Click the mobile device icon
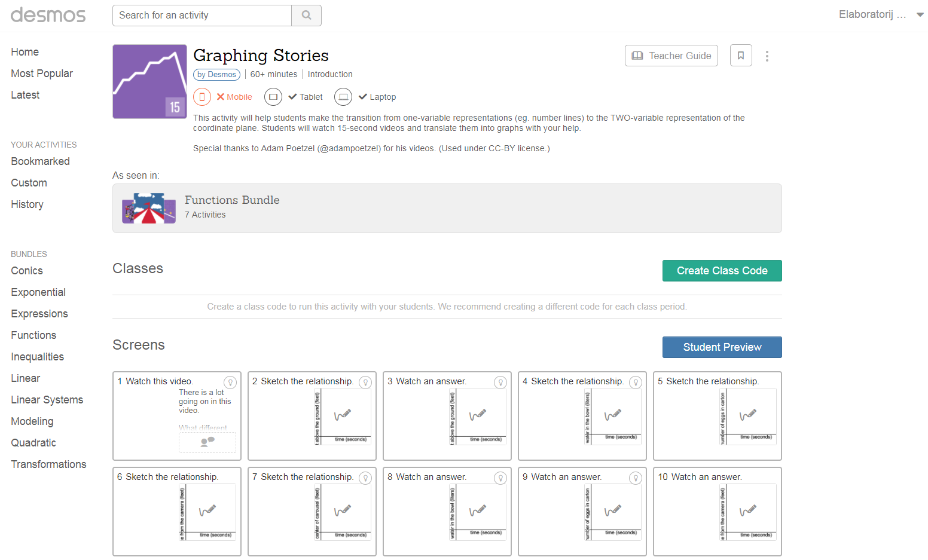928x560 pixels. tap(202, 97)
